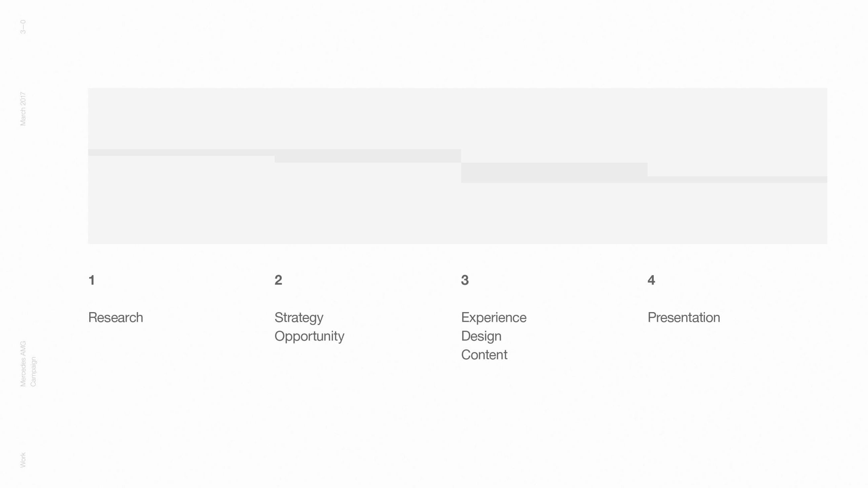Click the second timeline bar above Strategy
Image resolution: width=868 pixels, height=488 pixels.
tap(367, 156)
